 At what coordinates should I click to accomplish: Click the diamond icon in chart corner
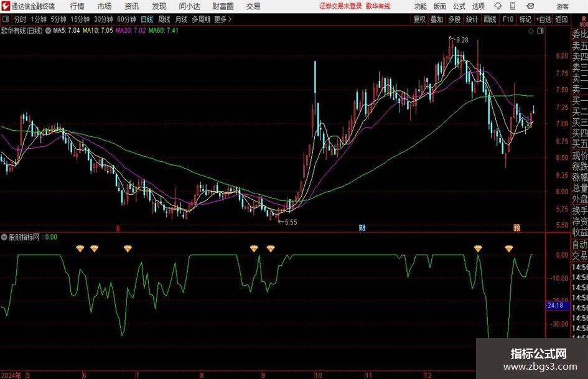pyautogui.click(x=531, y=31)
